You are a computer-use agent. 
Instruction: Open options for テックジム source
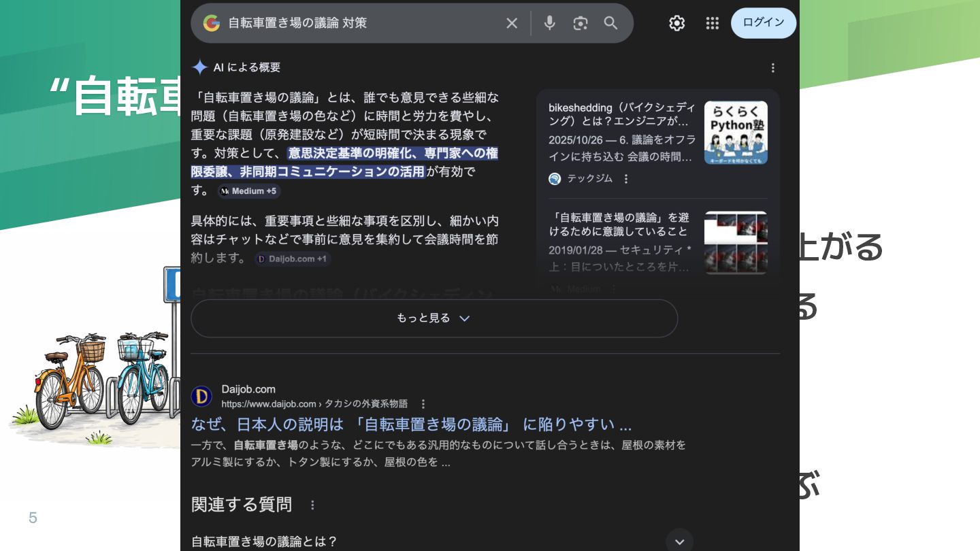coord(626,179)
